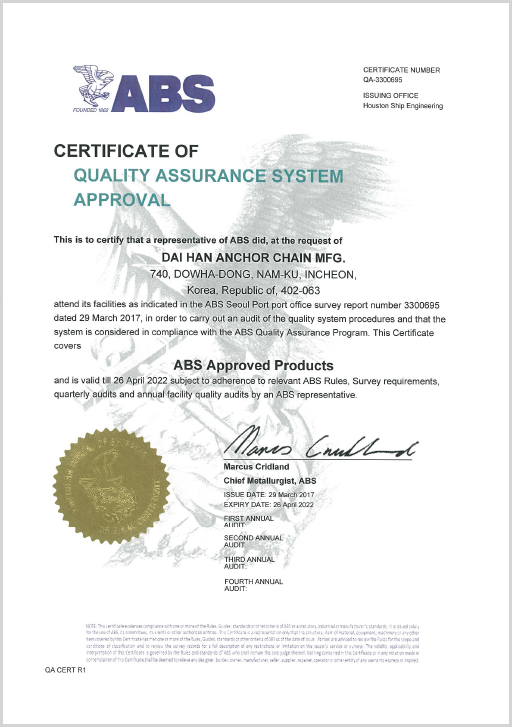Screen dimensions: 512x727
Task: Click the 'This is to certify' sentence
Action: point(198,240)
